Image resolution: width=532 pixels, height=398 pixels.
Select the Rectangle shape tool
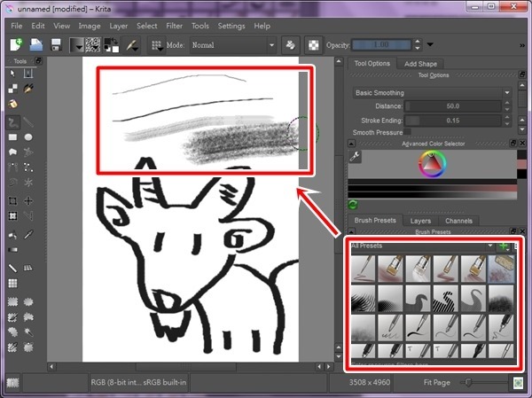tap(13, 137)
